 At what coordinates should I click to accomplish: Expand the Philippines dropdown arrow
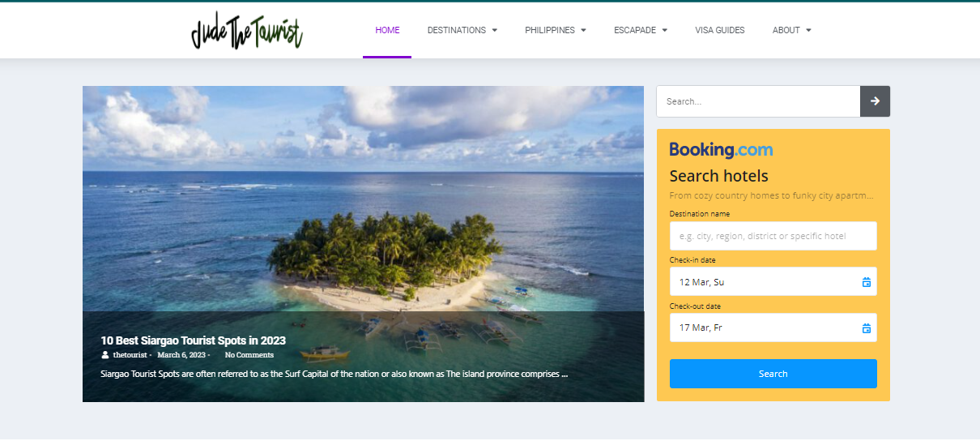tap(583, 31)
